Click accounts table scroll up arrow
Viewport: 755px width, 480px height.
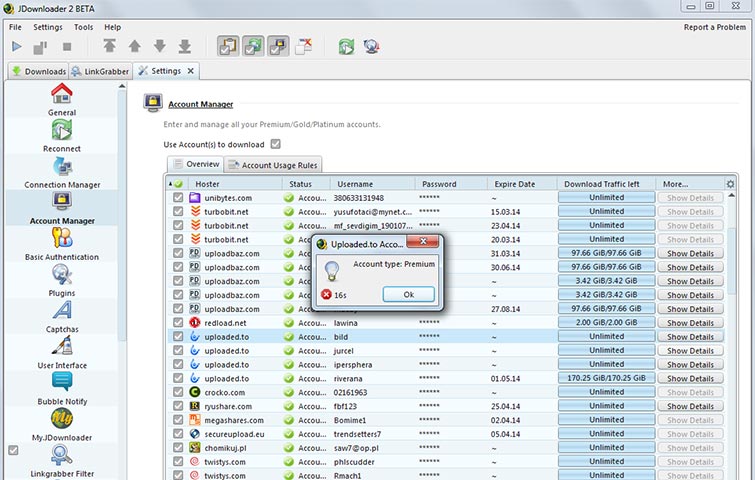coord(731,195)
